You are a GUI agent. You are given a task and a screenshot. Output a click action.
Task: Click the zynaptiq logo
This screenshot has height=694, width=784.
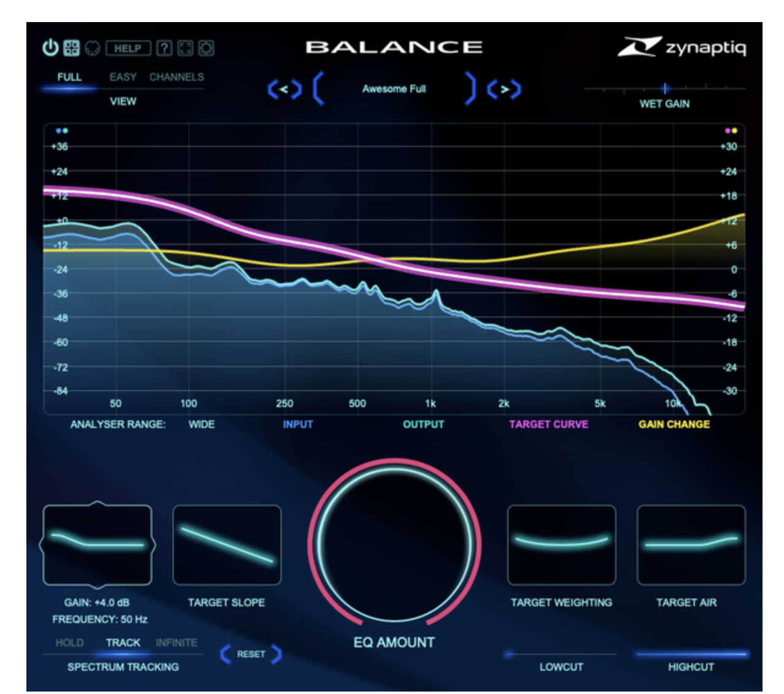[x=682, y=47]
